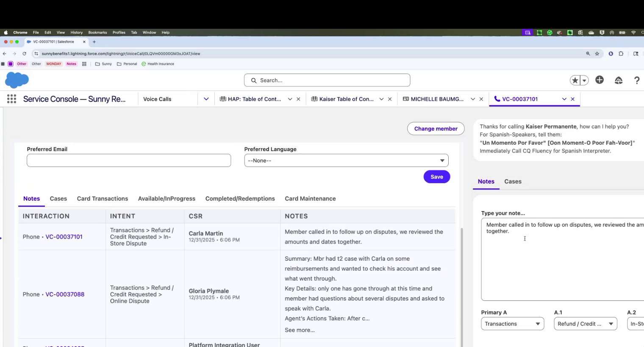This screenshot has width=644, height=347.
Task: Open the Primary A Transactions dropdown
Action: click(x=512, y=324)
